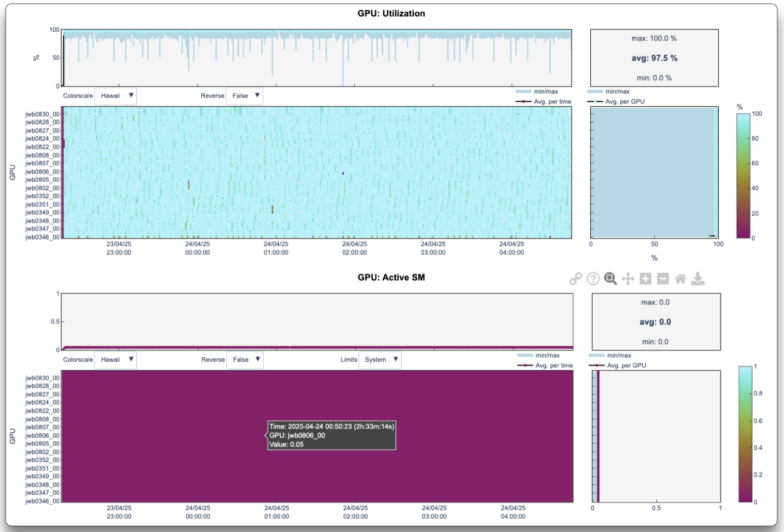Hide 'Avg. per GPU' trace in Utilization legend
Image resolution: width=784 pixels, height=532 pixels.
click(625, 102)
